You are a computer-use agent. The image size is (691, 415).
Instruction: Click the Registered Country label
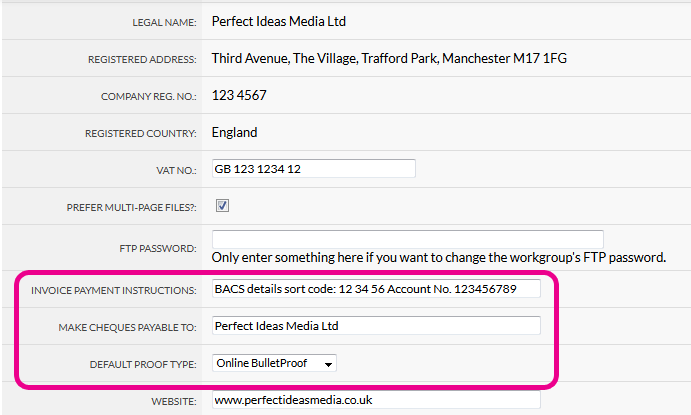coord(141,134)
